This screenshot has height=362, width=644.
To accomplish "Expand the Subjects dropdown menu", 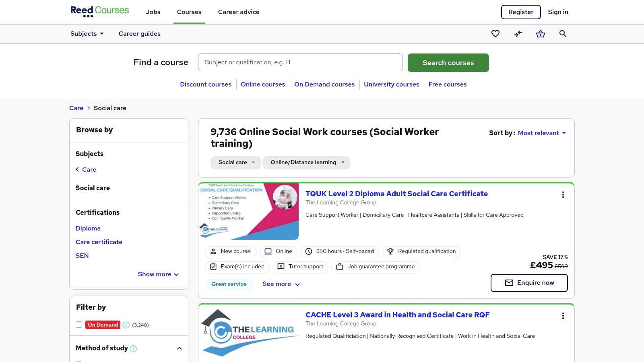I will [87, 34].
